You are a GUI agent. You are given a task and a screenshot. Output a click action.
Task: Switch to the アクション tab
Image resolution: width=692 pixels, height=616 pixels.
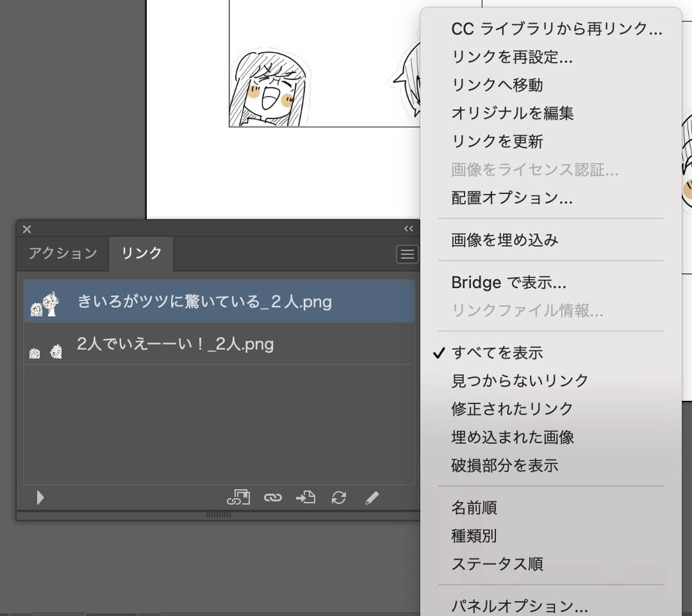point(62,254)
